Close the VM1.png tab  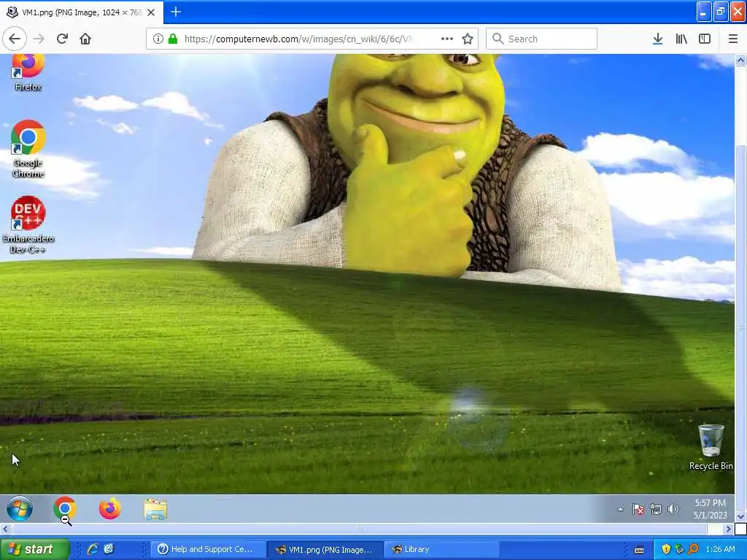tap(151, 12)
